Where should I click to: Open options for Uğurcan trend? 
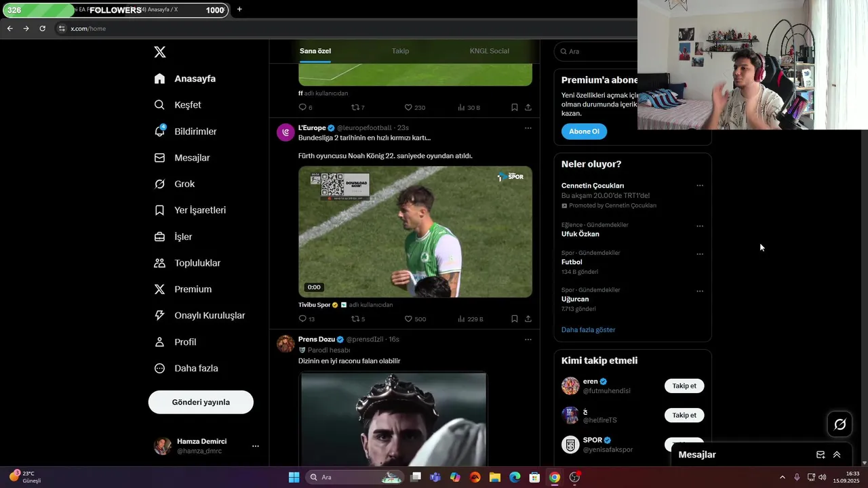tap(700, 291)
